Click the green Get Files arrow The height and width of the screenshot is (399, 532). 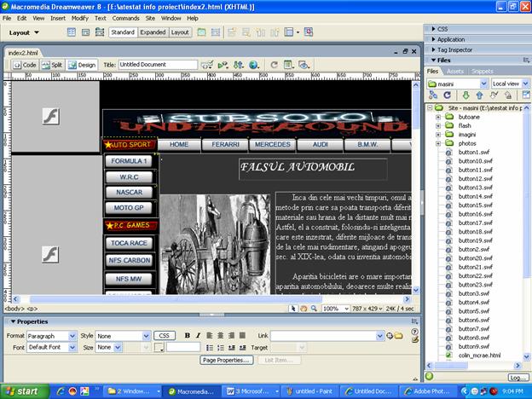point(465,95)
